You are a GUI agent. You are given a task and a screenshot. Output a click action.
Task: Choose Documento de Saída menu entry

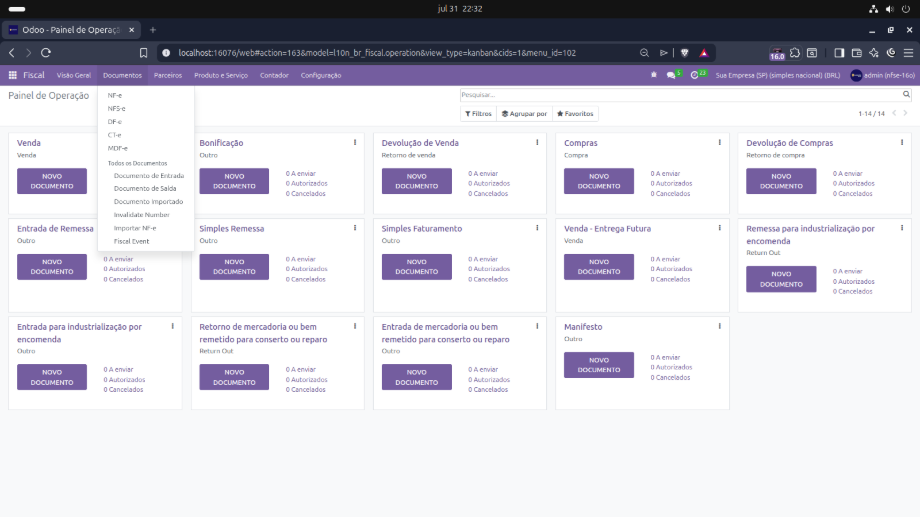(x=146, y=188)
